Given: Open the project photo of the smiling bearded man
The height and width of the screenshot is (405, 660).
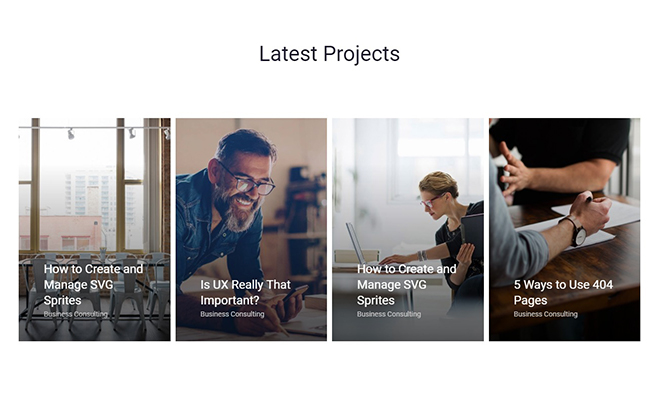Looking at the screenshot, I should [x=251, y=229].
